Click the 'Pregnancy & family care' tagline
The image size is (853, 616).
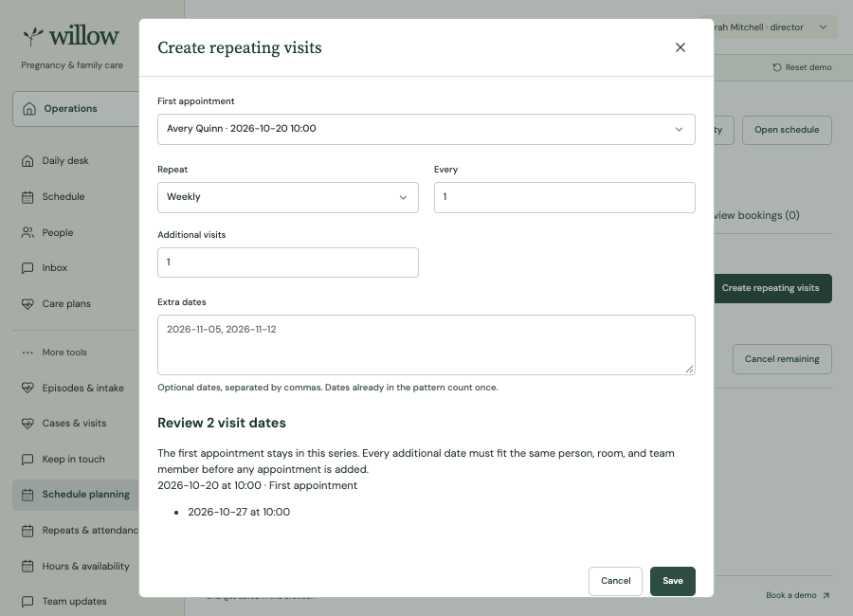tap(72, 65)
